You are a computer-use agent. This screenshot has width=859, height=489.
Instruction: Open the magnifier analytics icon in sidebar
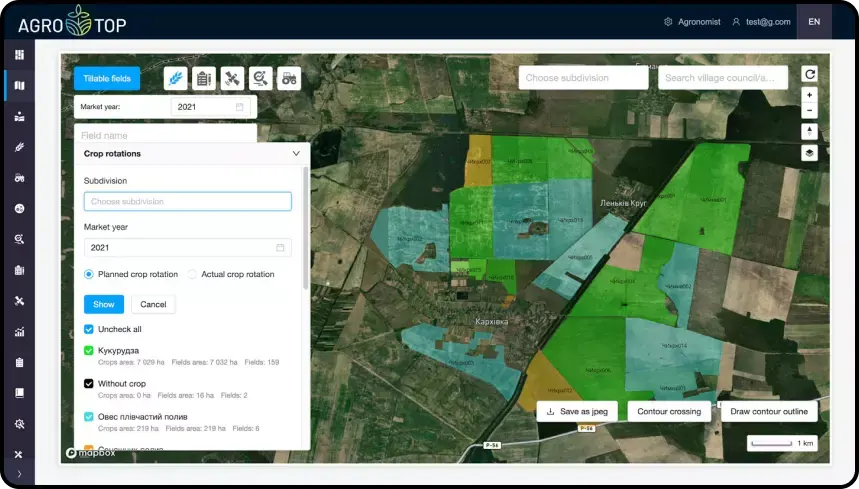[20, 239]
